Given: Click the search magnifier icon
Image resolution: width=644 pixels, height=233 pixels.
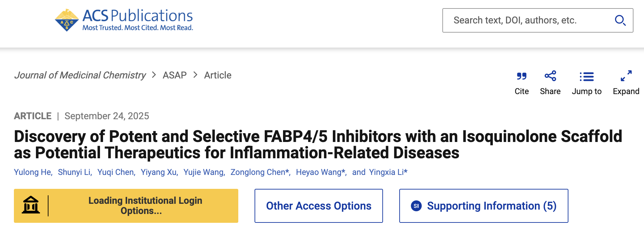Looking at the screenshot, I should (620, 20).
